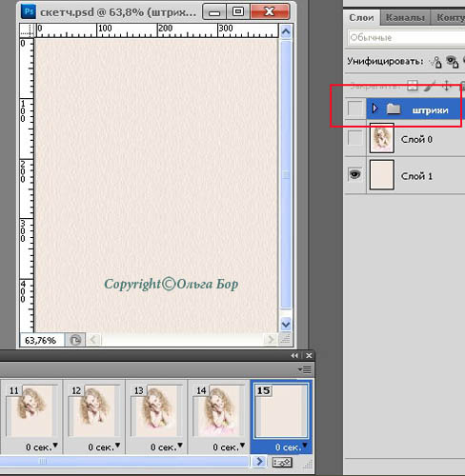The height and width of the screenshot is (476, 465).
Task: Expand the штрихи group triangle
Action: click(x=375, y=109)
